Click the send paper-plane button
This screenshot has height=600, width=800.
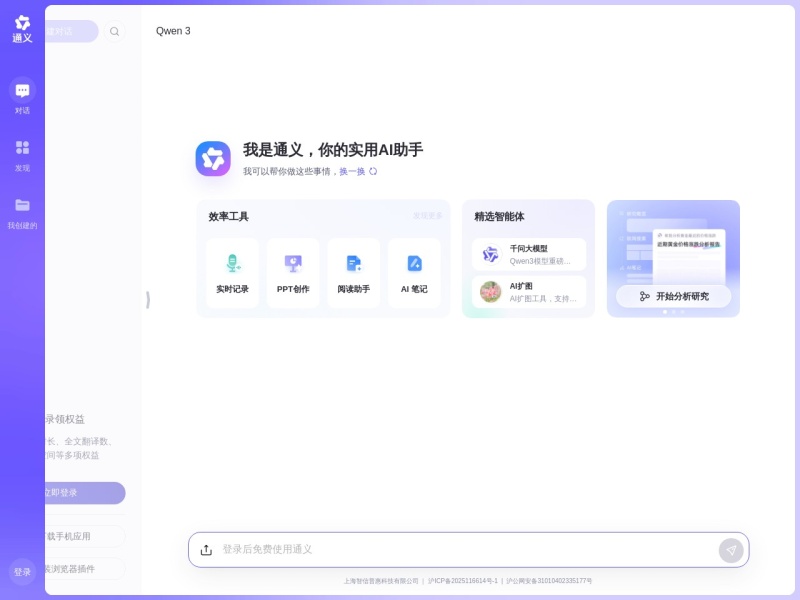731,551
